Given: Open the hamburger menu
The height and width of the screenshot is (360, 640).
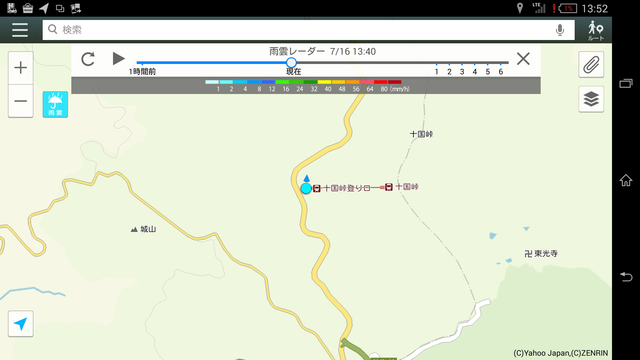Looking at the screenshot, I should click(x=20, y=30).
